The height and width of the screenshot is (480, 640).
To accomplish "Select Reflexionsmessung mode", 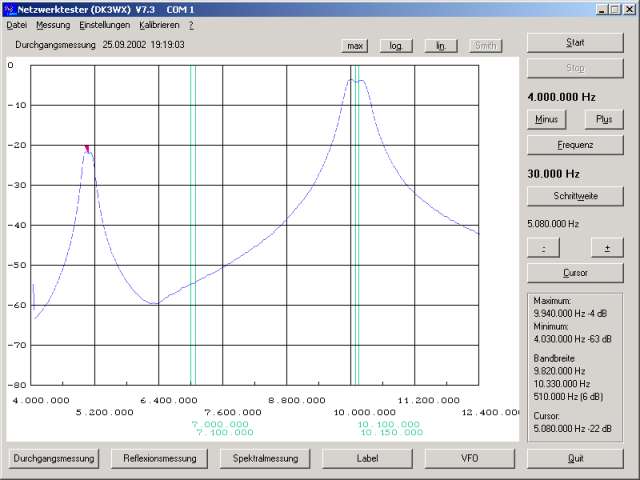I will tap(160, 459).
